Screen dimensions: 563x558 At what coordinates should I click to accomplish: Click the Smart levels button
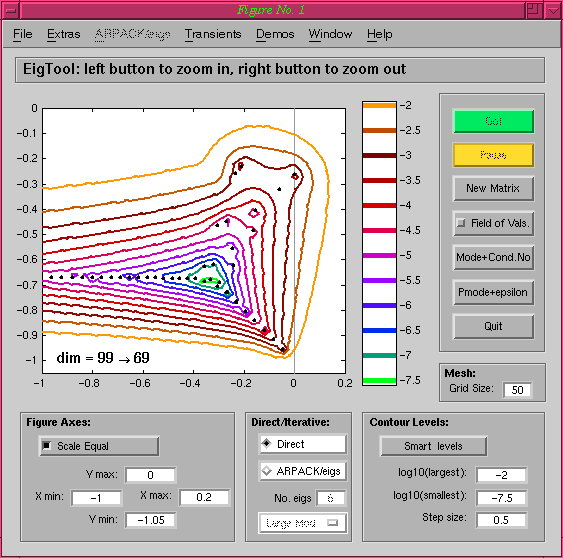(433, 446)
